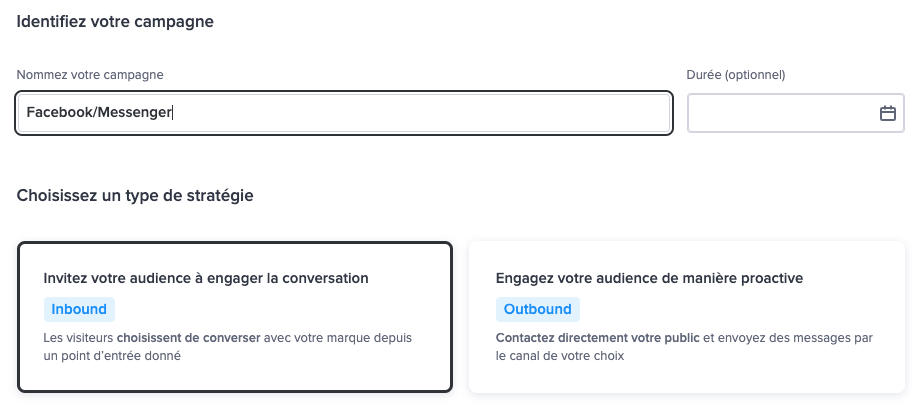Click bold text 'choisissent de converser'

[x=188, y=338]
